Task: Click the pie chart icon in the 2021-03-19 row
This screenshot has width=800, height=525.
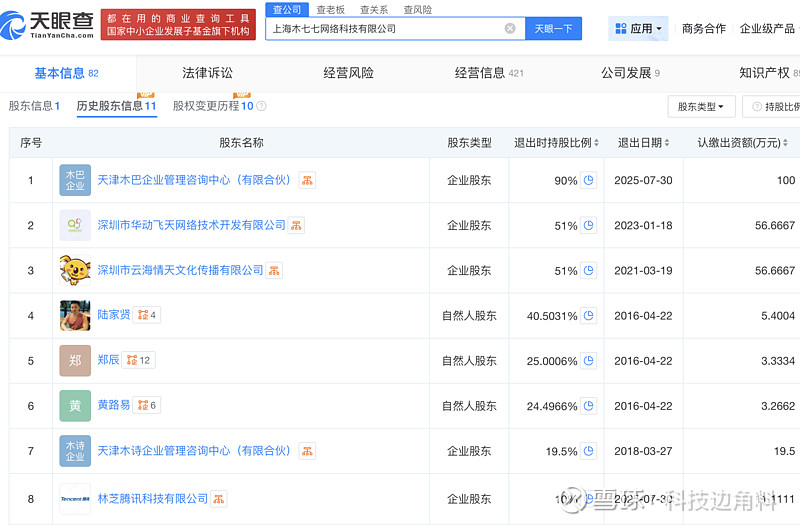Action: pos(588,270)
